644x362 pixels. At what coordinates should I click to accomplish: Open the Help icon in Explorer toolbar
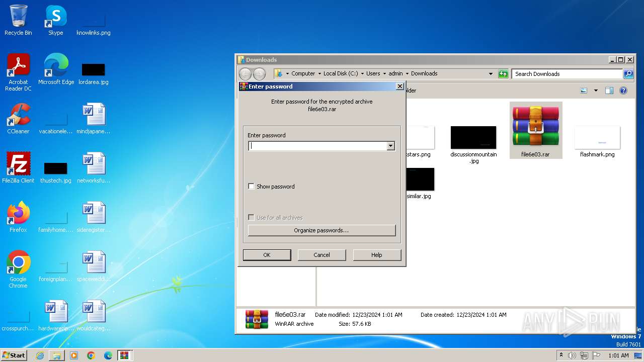623,90
